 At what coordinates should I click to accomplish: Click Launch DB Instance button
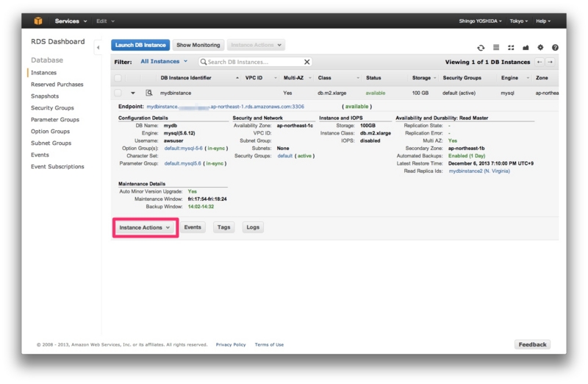pyautogui.click(x=140, y=45)
